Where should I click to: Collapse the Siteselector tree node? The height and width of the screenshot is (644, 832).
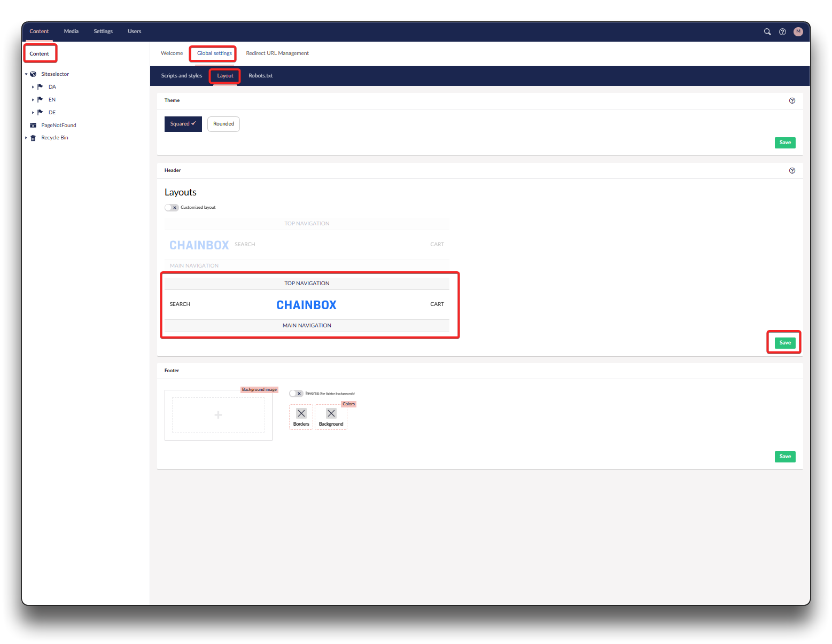tap(26, 74)
